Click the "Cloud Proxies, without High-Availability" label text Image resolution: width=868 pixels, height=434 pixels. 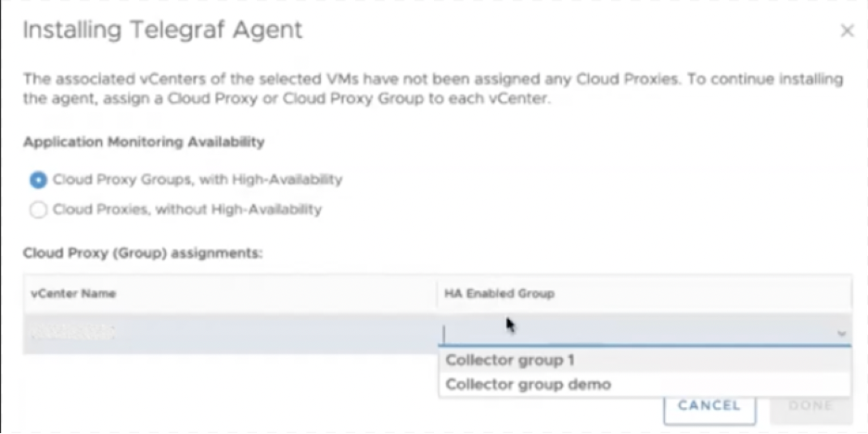point(187,210)
